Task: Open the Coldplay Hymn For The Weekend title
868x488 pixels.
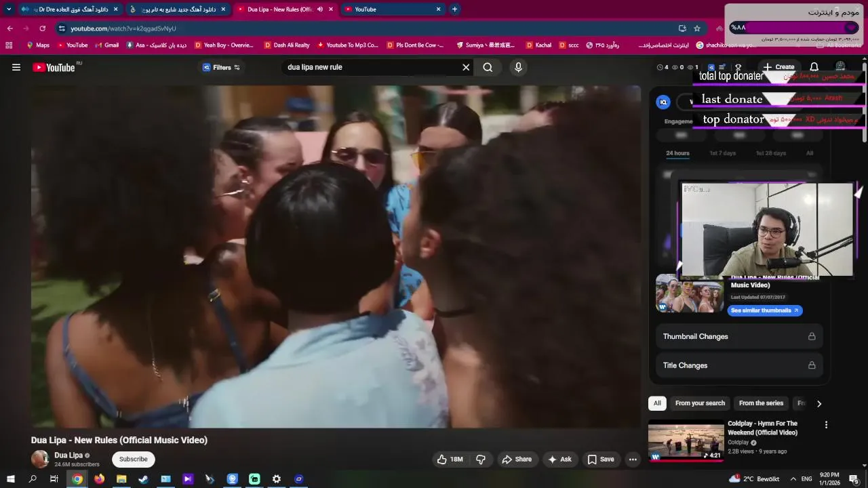Action: 762,428
